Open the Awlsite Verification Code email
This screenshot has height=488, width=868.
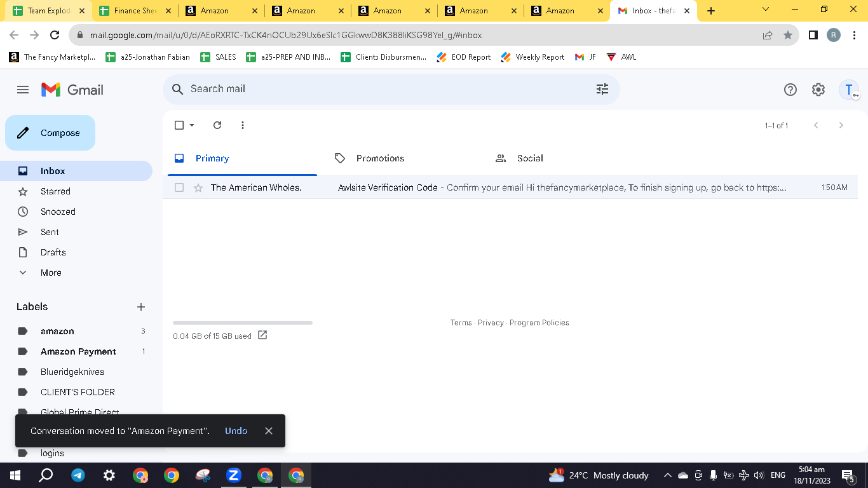point(510,187)
